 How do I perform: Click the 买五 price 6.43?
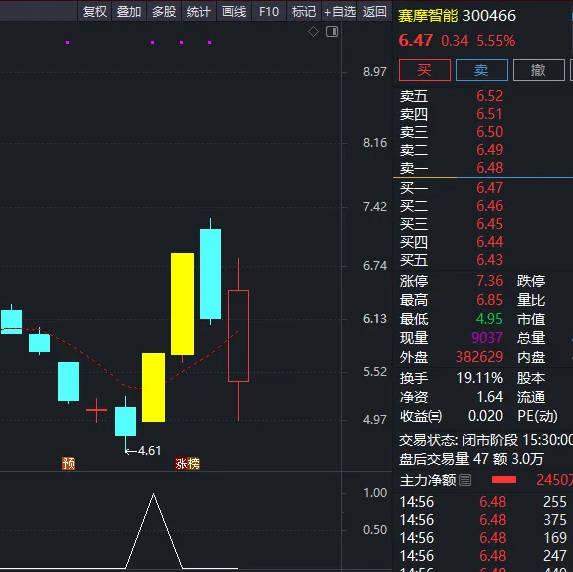(489, 260)
